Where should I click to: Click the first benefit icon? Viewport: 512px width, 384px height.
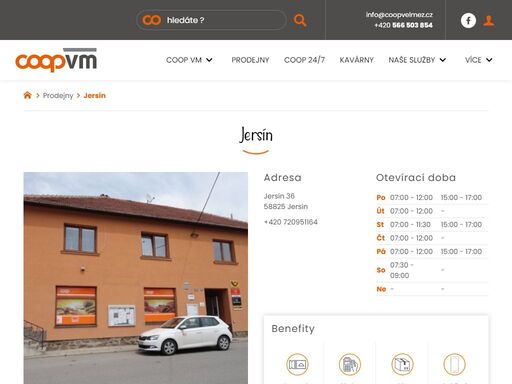(x=297, y=364)
